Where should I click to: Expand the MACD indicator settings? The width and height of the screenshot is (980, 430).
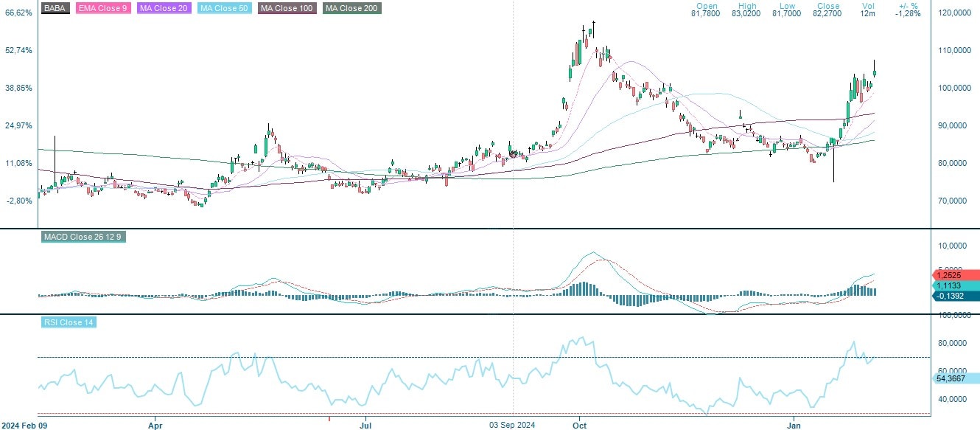(82, 237)
